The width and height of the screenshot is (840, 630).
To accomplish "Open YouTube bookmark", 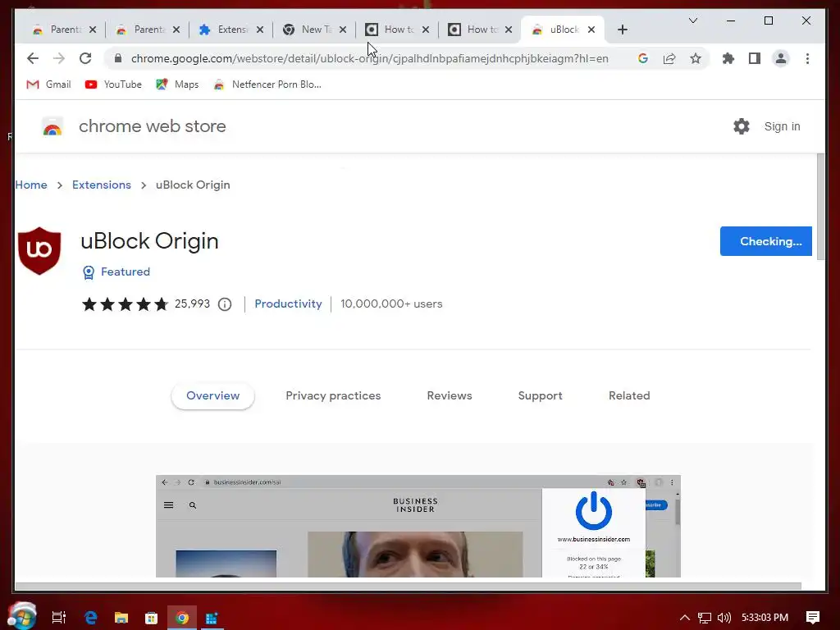I will point(113,84).
